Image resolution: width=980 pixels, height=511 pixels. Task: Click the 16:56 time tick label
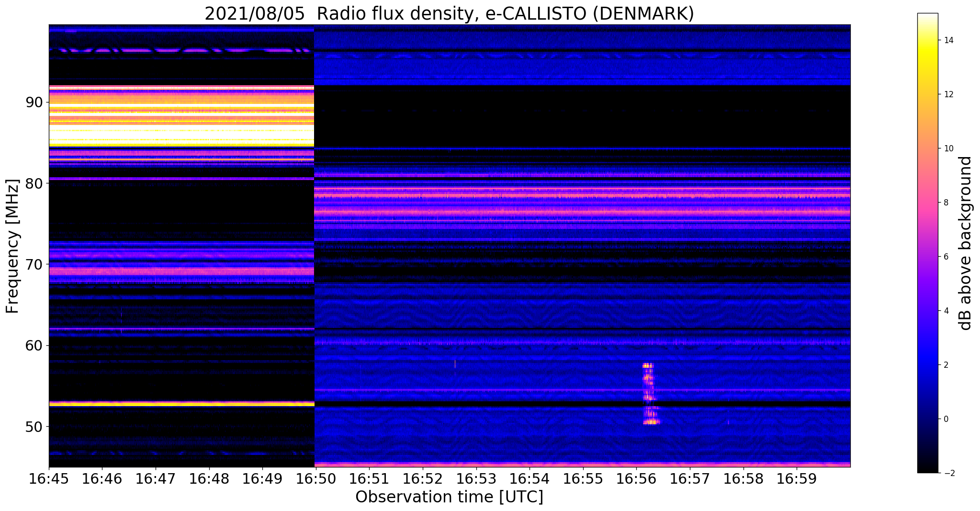[x=636, y=478]
